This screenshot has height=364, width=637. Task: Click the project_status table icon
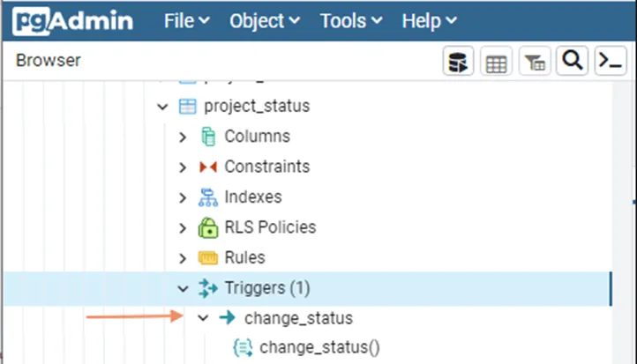click(187, 107)
